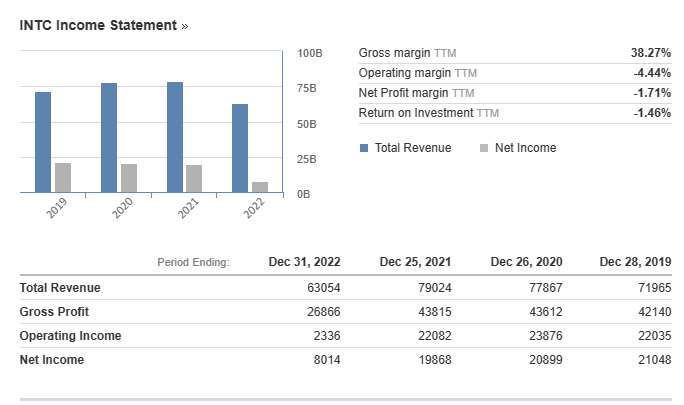Screen dimensions: 684x405
Task: Select the 38.27% gross margin value
Action: [651, 53]
